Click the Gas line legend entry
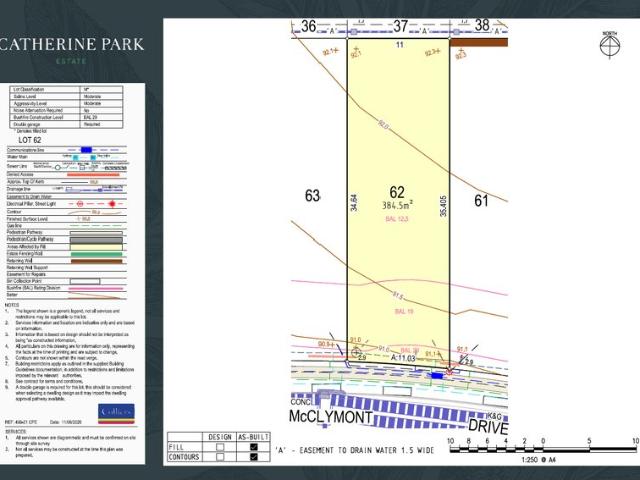The height and width of the screenshot is (480, 640). [x=65, y=226]
